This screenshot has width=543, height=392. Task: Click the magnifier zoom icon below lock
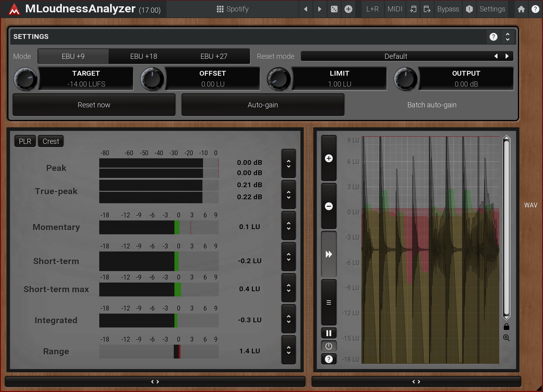tap(506, 338)
